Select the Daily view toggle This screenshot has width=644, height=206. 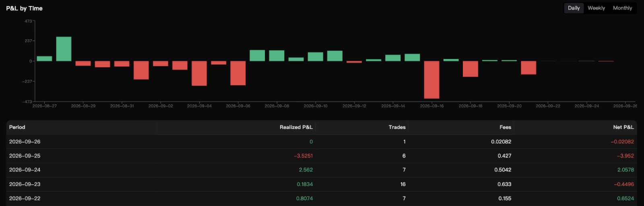574,8
